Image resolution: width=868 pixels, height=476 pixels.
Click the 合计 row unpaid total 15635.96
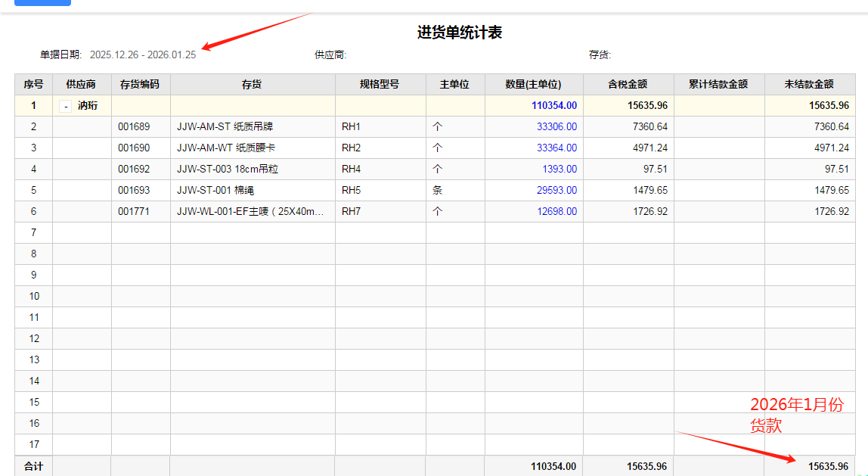(x=828, y=467)
